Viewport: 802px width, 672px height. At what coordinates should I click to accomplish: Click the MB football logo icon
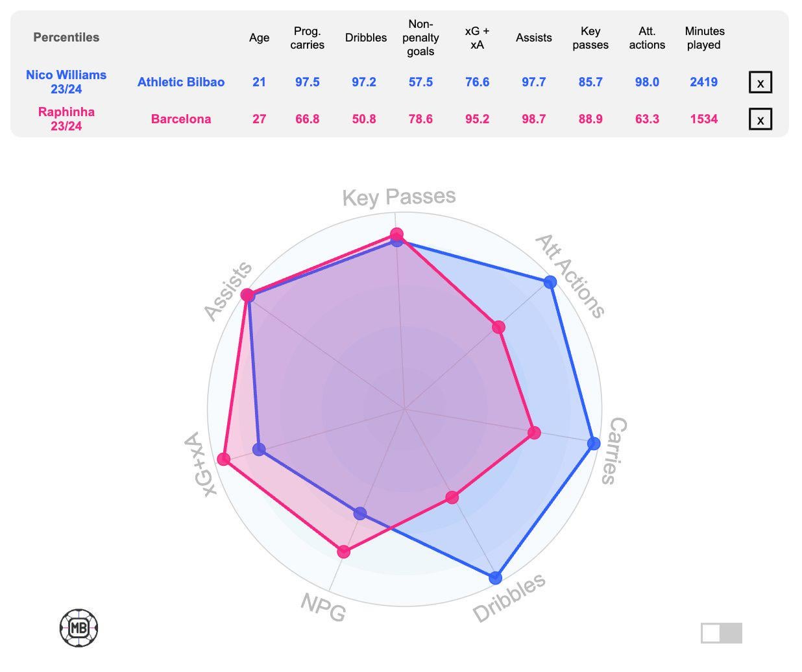tap(79, 628)
